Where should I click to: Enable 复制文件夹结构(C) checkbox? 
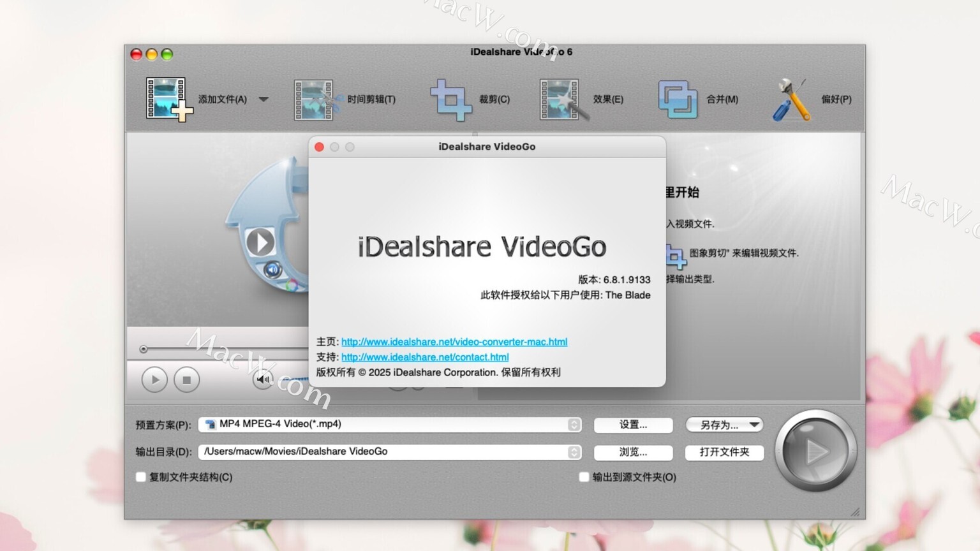coord(141,477)
